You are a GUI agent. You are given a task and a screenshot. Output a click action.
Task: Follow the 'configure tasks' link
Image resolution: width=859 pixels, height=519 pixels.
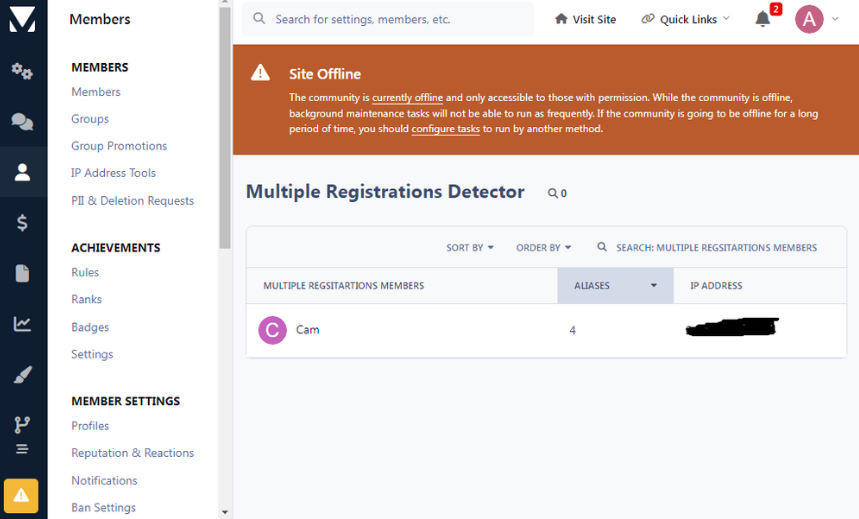tap(446, 129)
